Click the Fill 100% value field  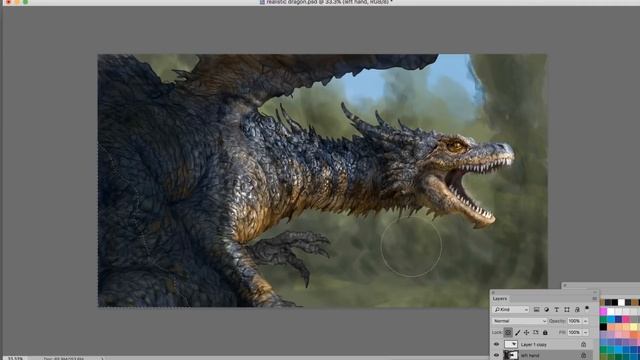pos(574,333)
